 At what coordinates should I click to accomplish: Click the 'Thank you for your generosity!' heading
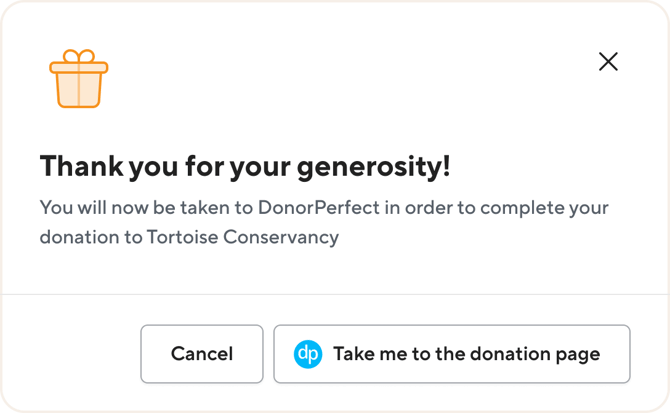tap(245, 166)
